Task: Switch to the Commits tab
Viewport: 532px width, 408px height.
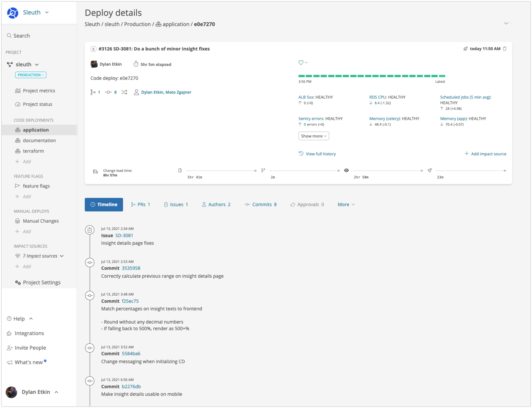Action: (x=260, y=204)
